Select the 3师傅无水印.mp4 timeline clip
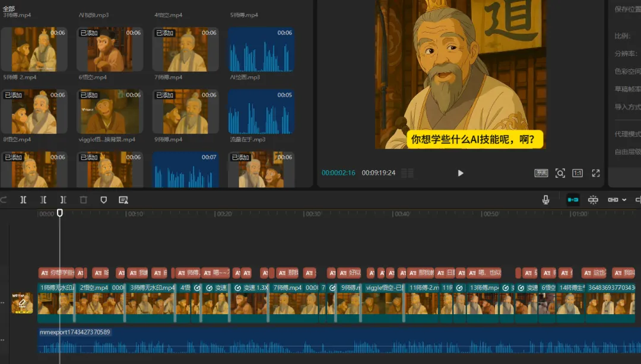 point(151,303)
